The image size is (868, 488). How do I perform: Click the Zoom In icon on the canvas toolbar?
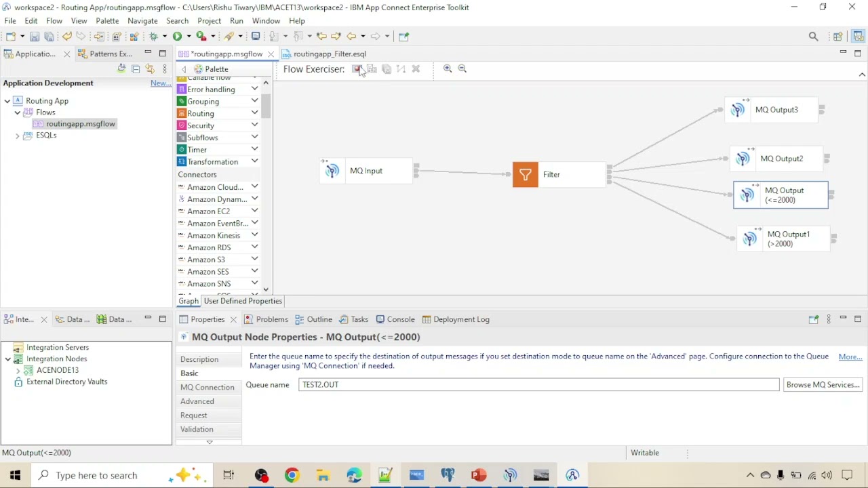click(x=448, y=68)
